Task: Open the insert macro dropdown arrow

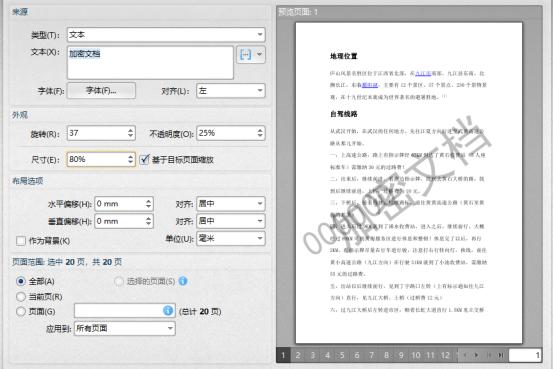Action: 260,54
